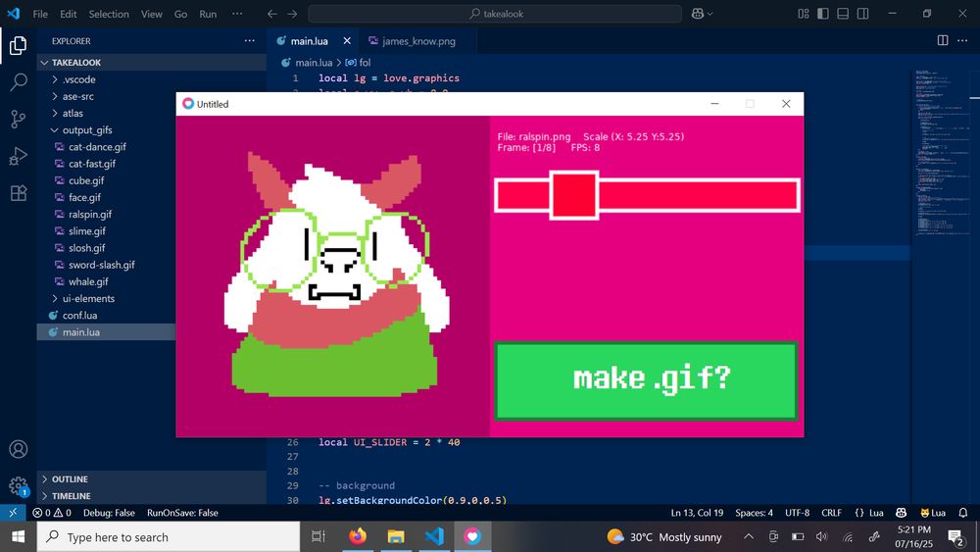Open the View menu
This screenshot has width=980, height=552.
[151, 14]
